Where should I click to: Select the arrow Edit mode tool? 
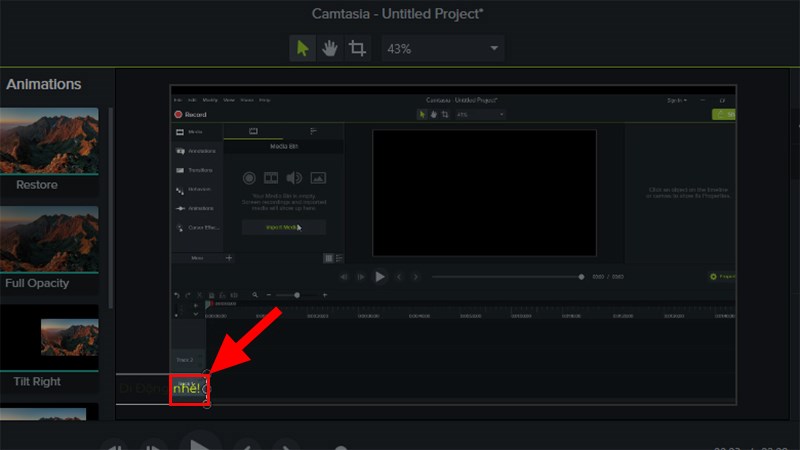303,48
